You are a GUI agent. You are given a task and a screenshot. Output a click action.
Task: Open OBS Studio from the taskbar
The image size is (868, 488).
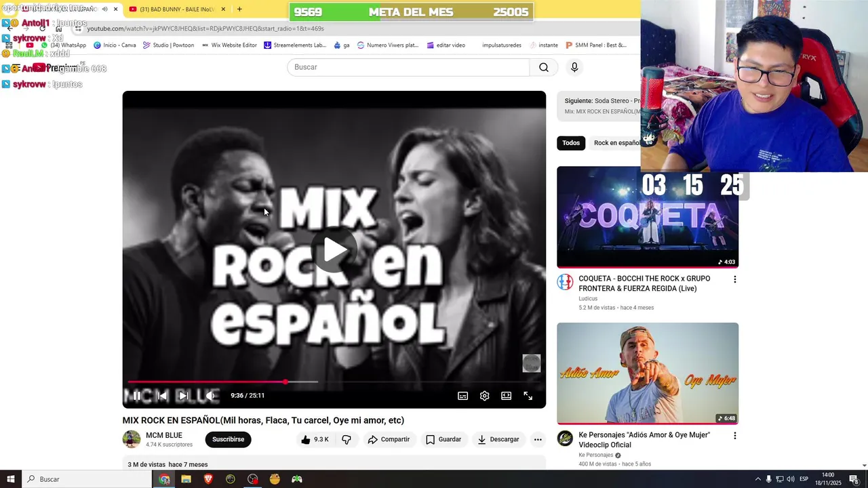253,479
